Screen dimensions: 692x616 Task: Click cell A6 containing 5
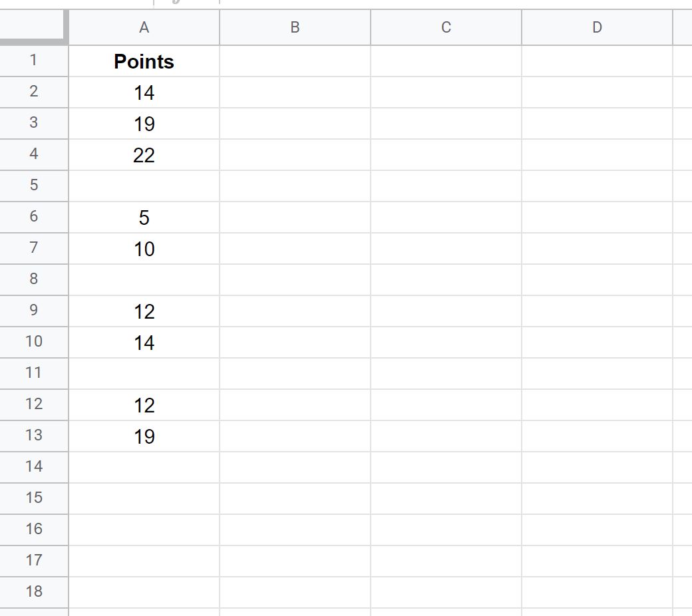pos(144,217)
